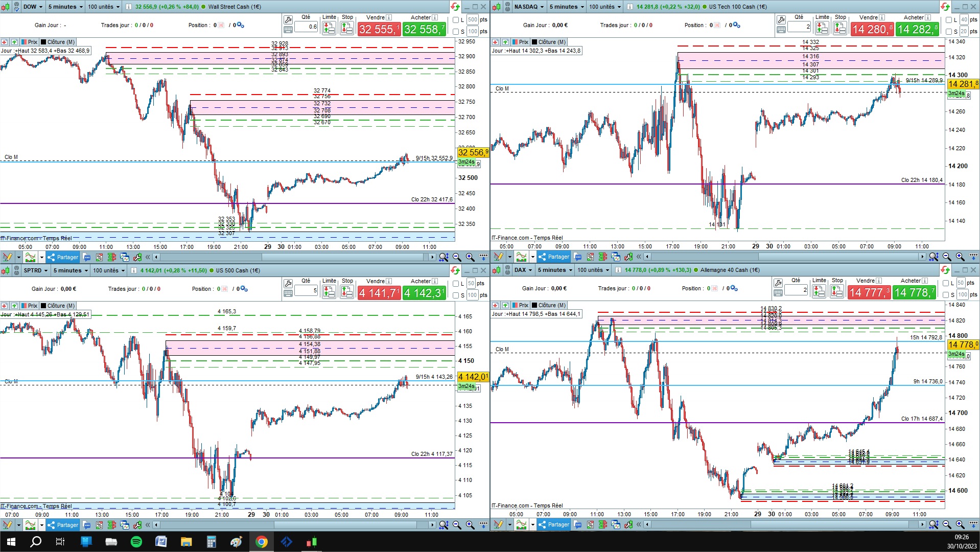
Task: Open position settings gear in SPTRD panel
Action: 243,289
